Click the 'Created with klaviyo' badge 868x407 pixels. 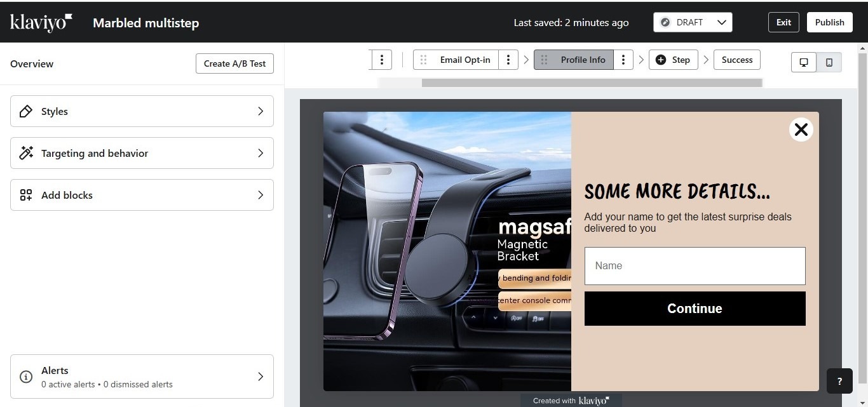[571, 401]
